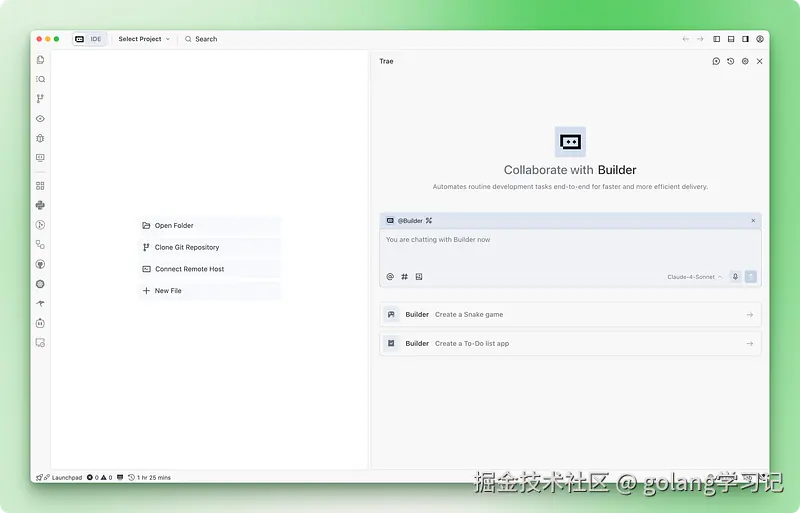Image resolution: width=800 pixels, height=513 pixels.
Task: Open the GitHub icon in sidebar
Action: pyautogui.click(x=40, y=264)
